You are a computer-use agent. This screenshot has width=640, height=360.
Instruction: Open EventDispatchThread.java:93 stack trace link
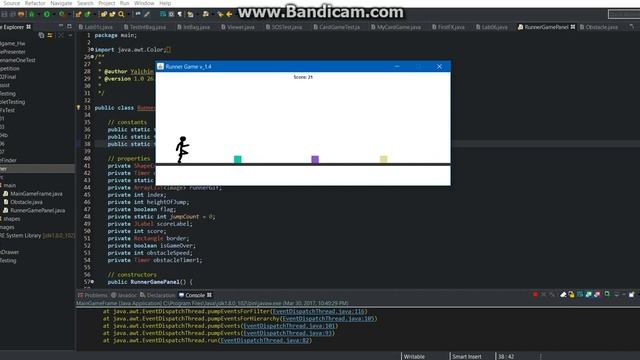click(x=288, y=333)
